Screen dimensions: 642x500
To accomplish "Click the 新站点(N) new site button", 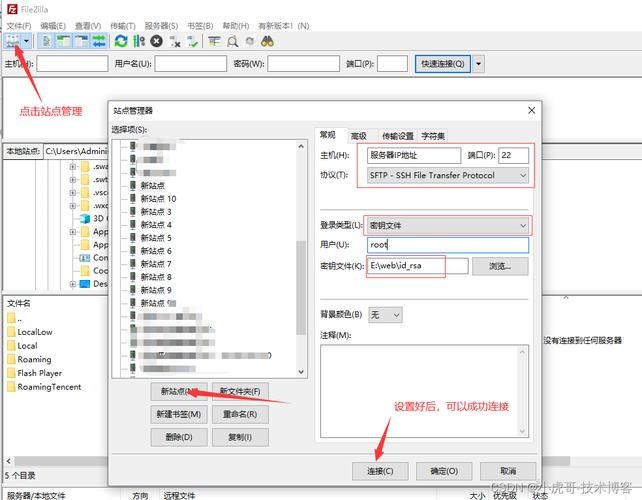I will click(180, 391).
